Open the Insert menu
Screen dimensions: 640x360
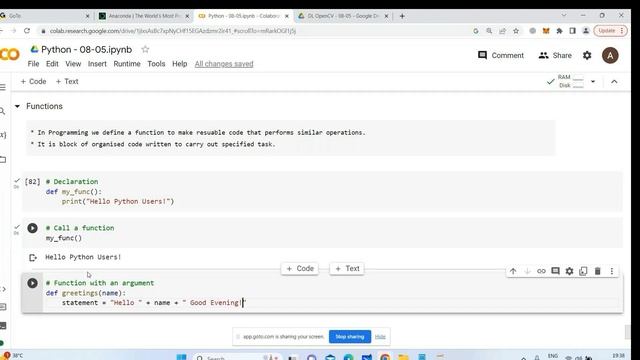pos(97,64)
